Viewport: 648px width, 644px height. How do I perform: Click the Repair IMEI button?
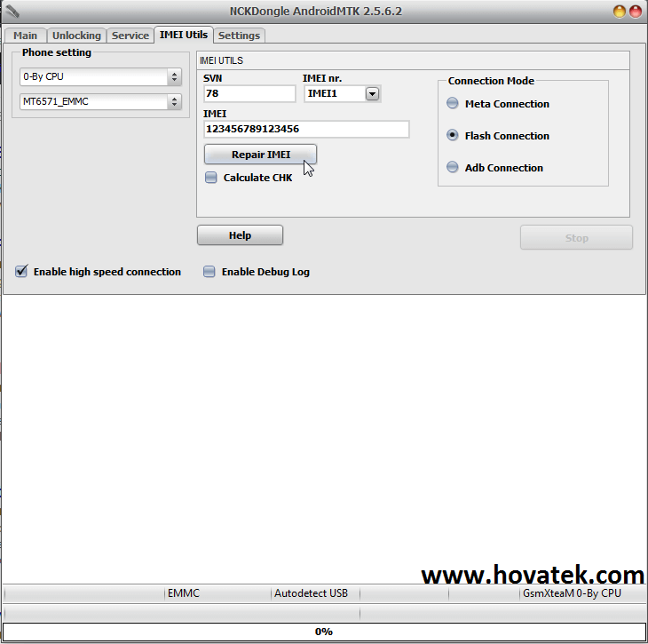[x=260, y=155]
